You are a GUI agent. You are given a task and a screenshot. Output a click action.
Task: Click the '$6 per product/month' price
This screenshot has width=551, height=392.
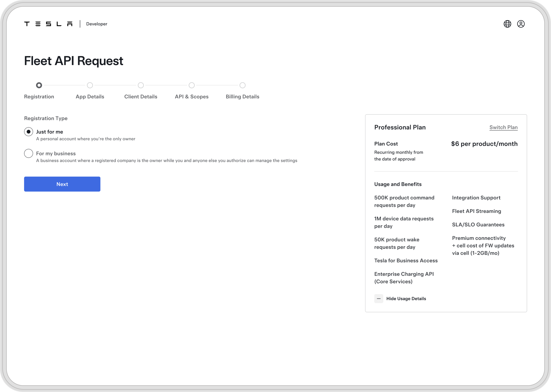point(484,144)
